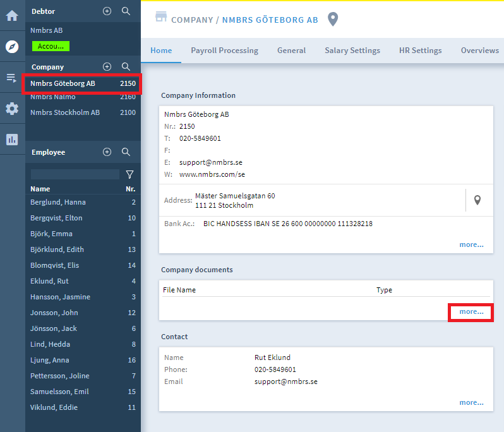Open employee Hansson, Jasmine
Viewport: 504px width, 432px height.
pyautogui.click(x=83, y=297)
